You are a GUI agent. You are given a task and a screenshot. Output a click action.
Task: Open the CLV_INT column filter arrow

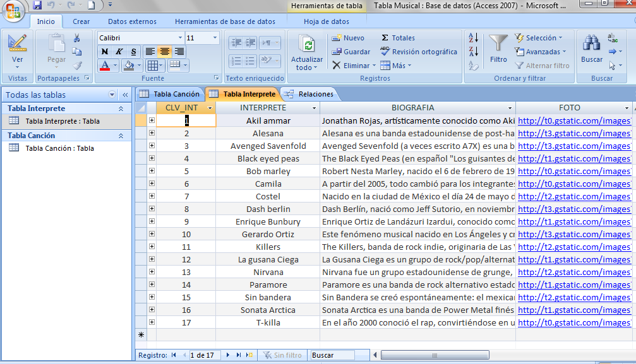tap(210, 108)
